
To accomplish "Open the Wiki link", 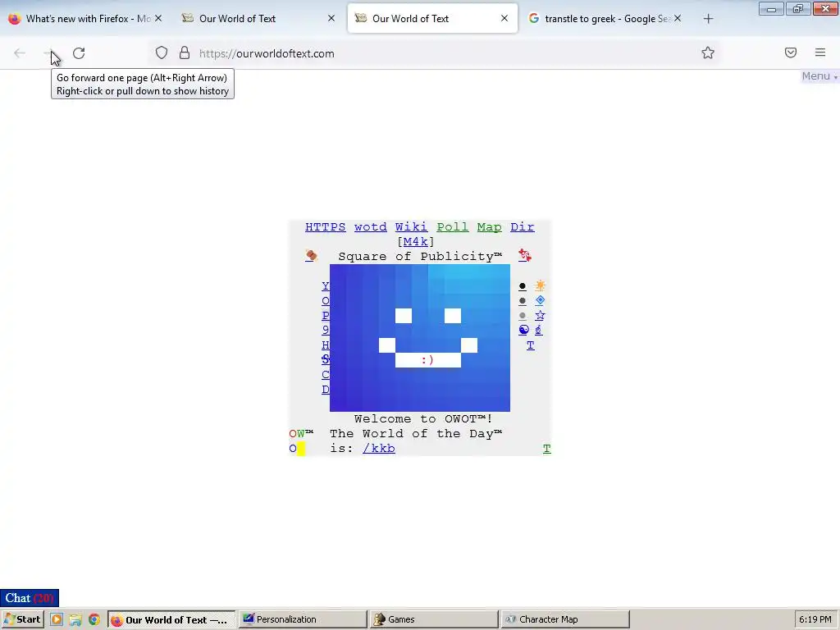I will pyautogui.click(x=411, y=227).
